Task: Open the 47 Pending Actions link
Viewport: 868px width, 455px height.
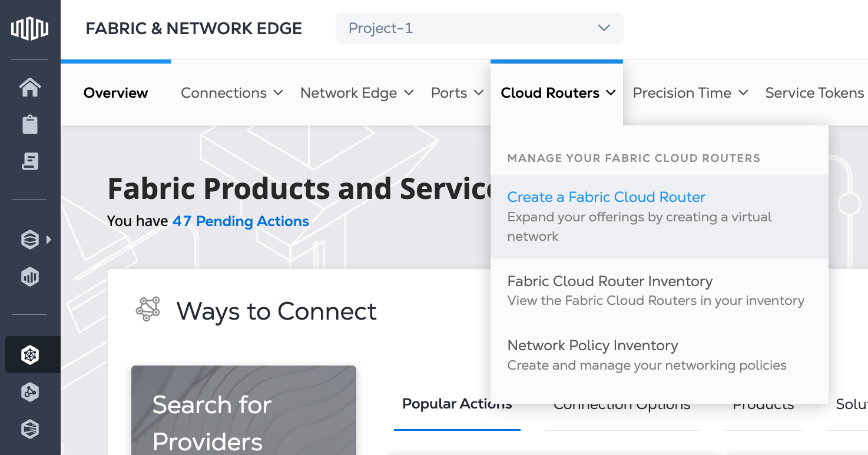Action: (241, 221)
